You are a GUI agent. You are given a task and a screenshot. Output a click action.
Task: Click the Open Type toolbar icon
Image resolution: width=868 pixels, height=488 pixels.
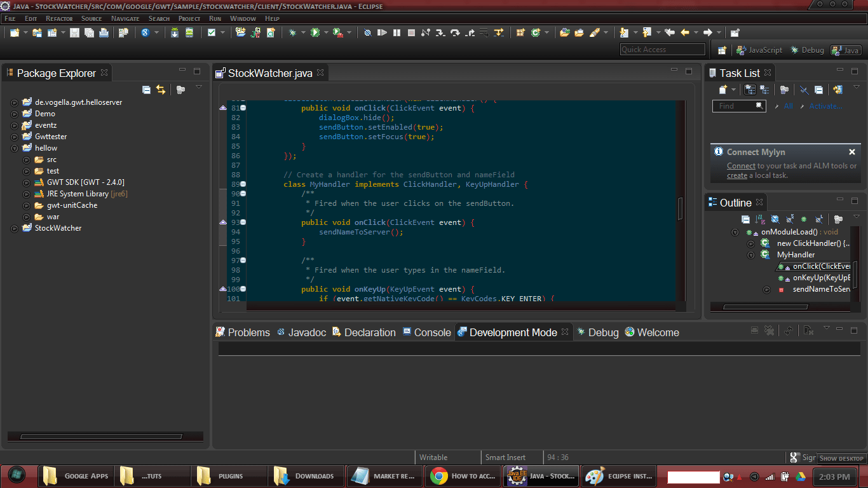[x=564, y=32]
